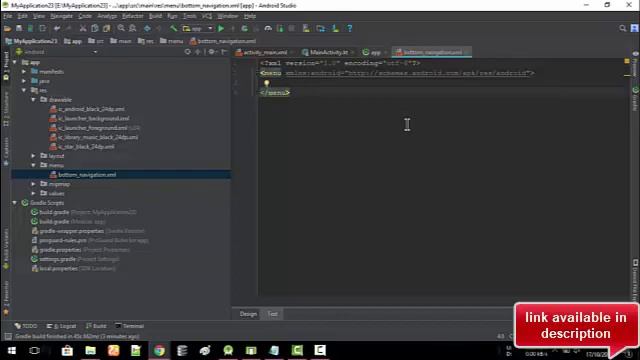Open the Navigate menu

click(62, 16)
